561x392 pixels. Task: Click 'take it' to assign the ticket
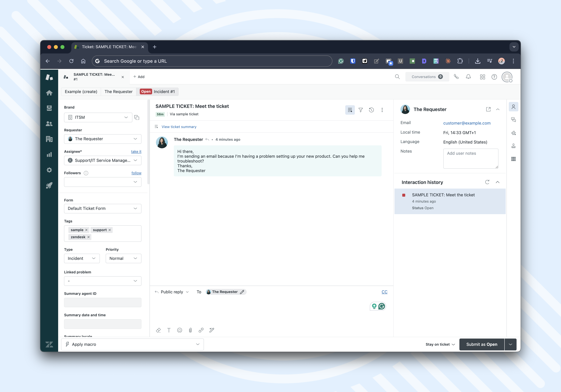(136, 151)
